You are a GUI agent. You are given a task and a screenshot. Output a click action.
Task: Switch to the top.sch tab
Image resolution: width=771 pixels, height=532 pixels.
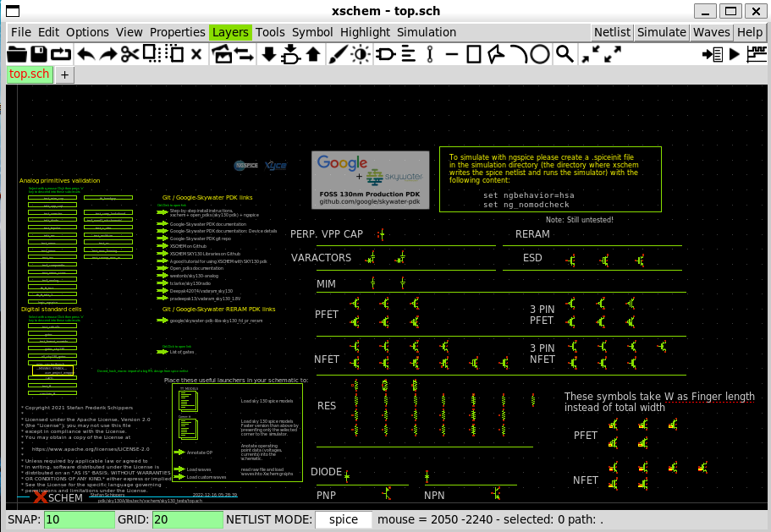tap(29, 74)
